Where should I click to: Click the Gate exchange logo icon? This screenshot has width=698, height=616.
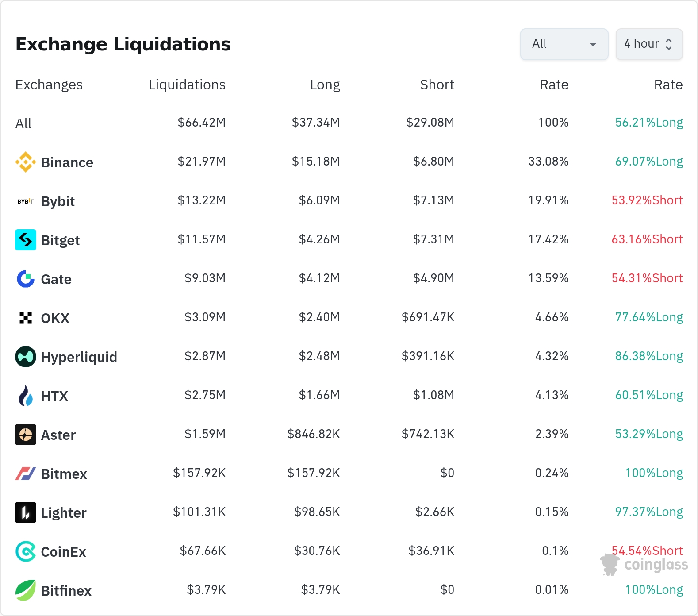[26, 279]
